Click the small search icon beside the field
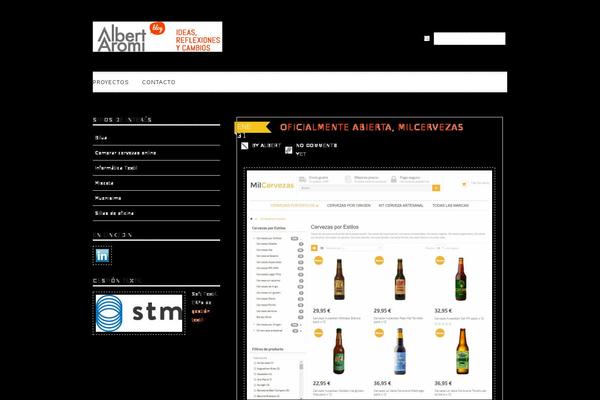 coord(427,38)
